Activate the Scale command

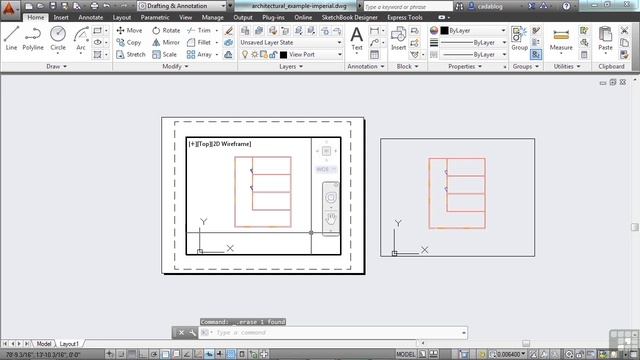point(164,54)
